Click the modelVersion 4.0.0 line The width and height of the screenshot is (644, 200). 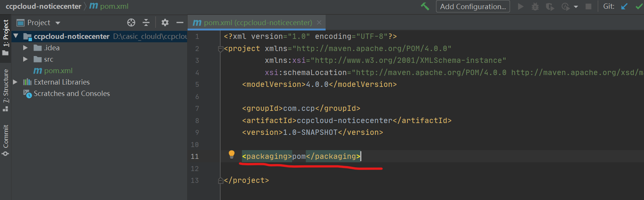pos(320,84)
